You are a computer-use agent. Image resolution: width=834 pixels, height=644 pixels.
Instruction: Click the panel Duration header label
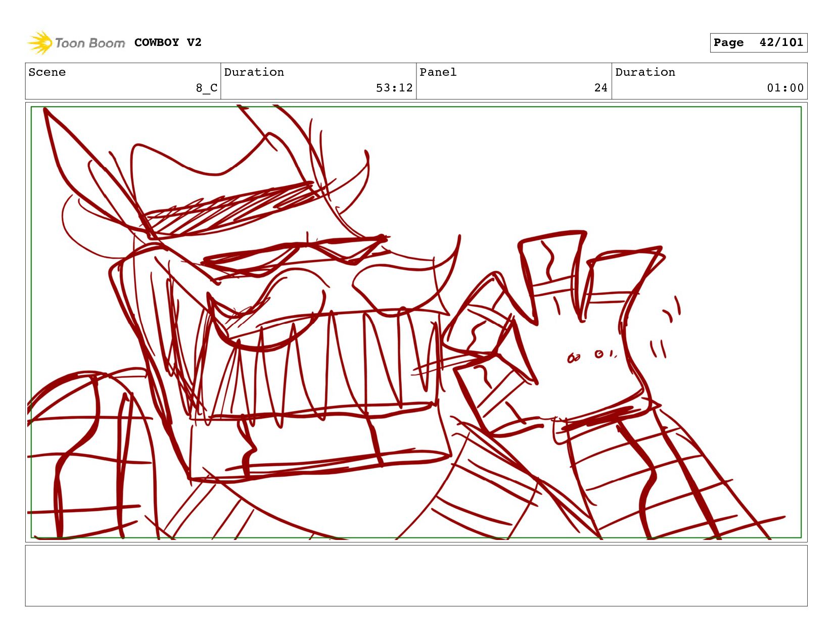pyautogui.click(x=645, y=72)
